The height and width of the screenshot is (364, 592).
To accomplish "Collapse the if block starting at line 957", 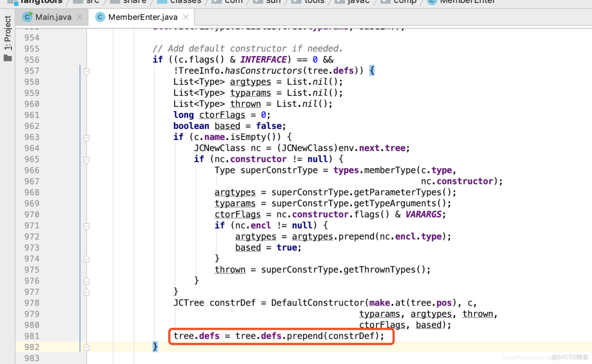I will [86, 70].
